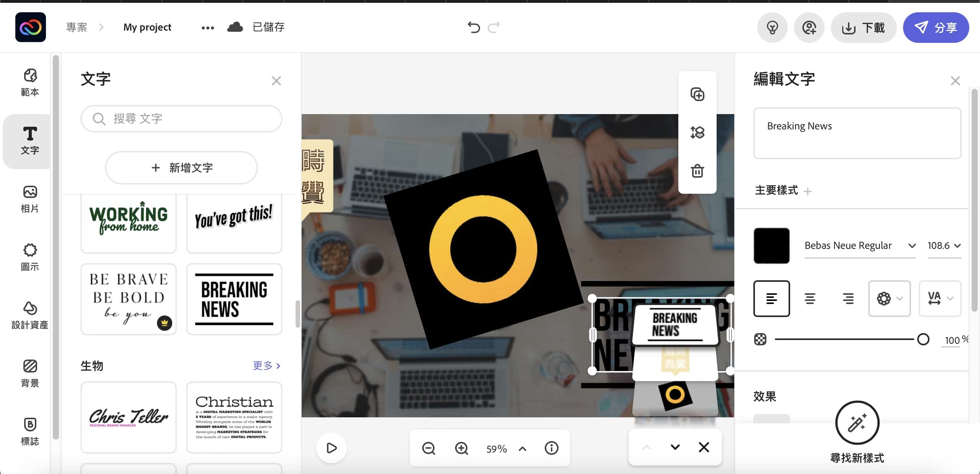Click the 新增文字 button
980x474 pixels.
181,168
